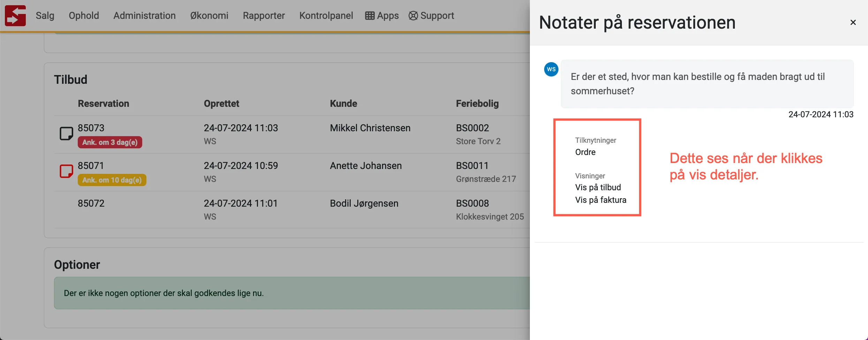The image size is (868, 340).
Task: Open the Økonomi menu
Action: 209,15
